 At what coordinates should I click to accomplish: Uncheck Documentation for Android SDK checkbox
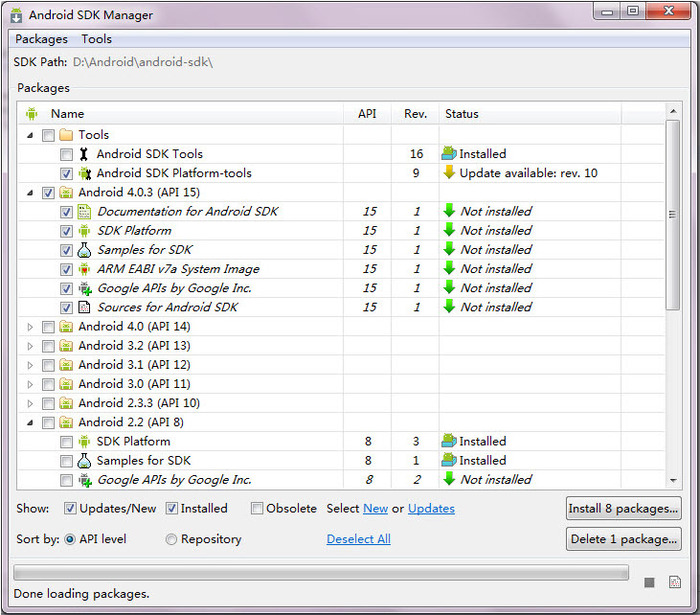tap(66, 212)
